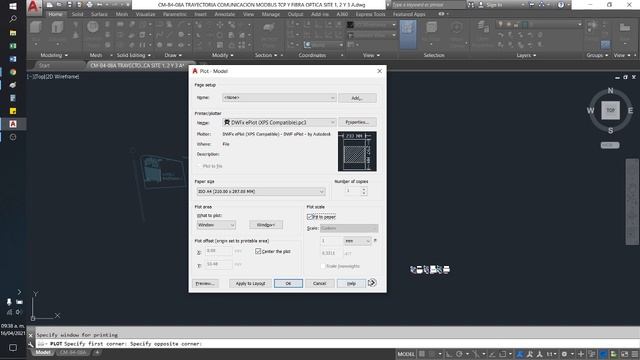Click the E compass letter on ViewCube
Screen dimensions: 640x360
click(x=630, y=111)
